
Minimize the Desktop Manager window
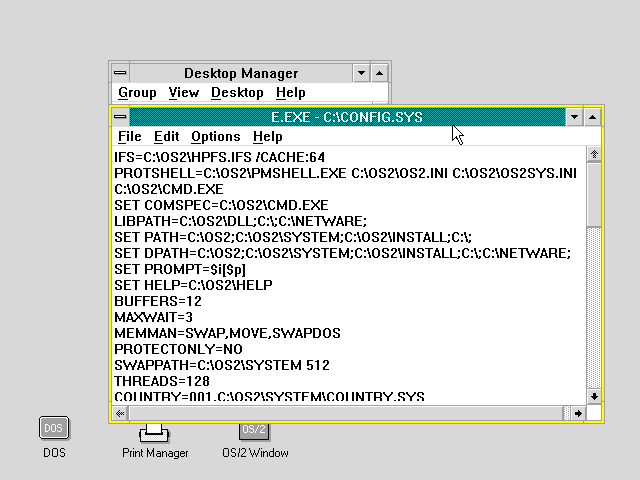[361, 73]
